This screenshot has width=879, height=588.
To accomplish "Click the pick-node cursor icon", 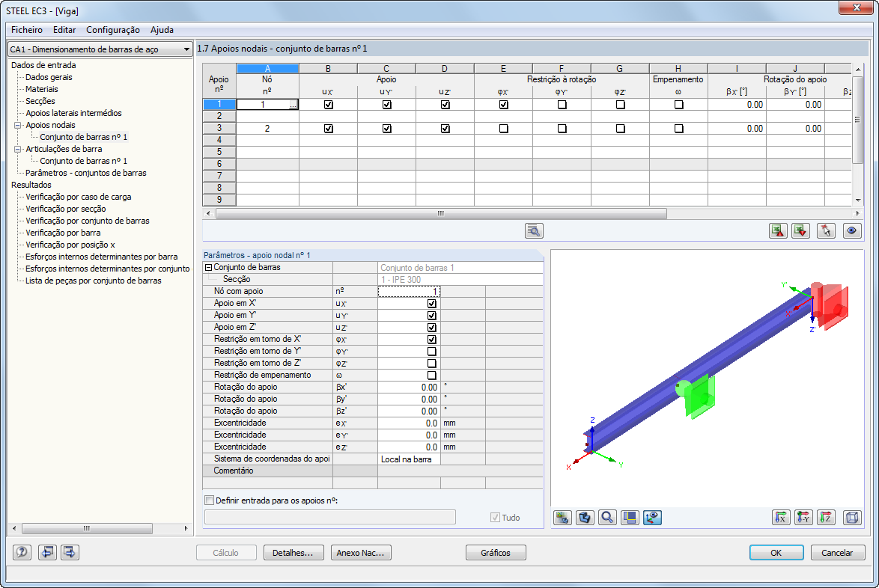I will click(x=826, y=230).
